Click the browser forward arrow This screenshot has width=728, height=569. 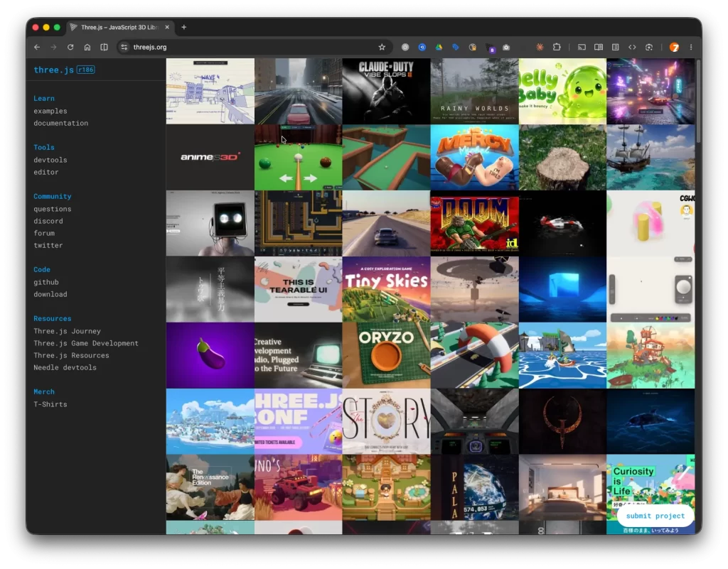54,47
